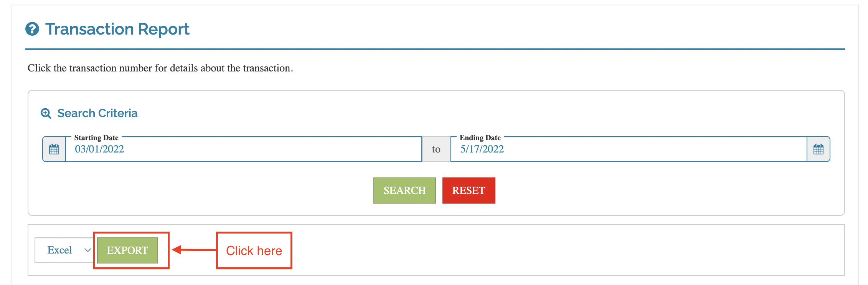Screen dimensions: 868x285
Task: Click the 'Click here' annotation box
Action: pyautogui.click(x=254, y=250)
